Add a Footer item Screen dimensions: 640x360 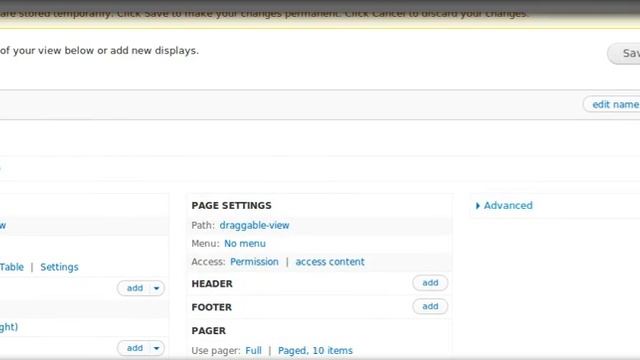[x=430, y=307]
